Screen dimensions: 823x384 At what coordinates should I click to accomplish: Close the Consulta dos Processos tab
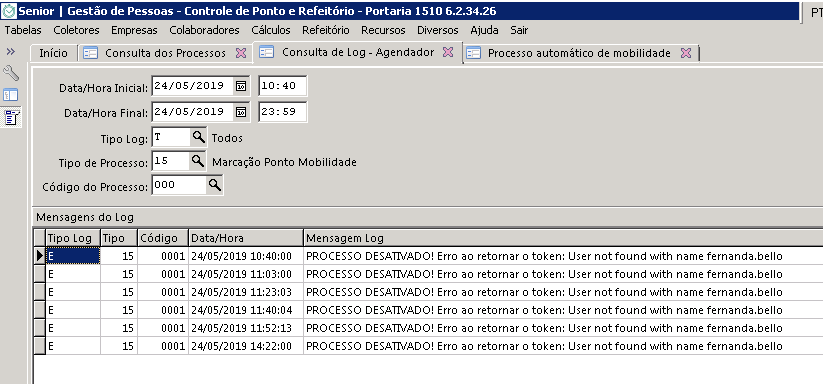click(240, 53)
